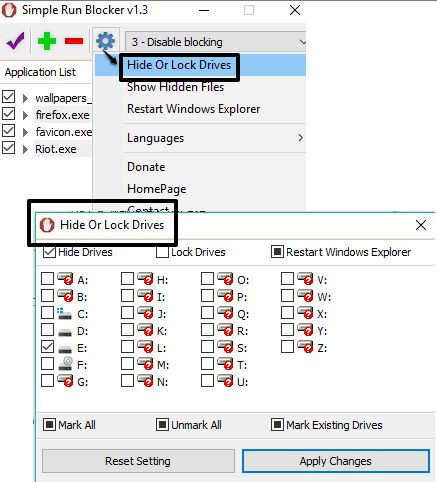
Task: Expand the favicon.exe tree entry
Action: tap(25, 132)
